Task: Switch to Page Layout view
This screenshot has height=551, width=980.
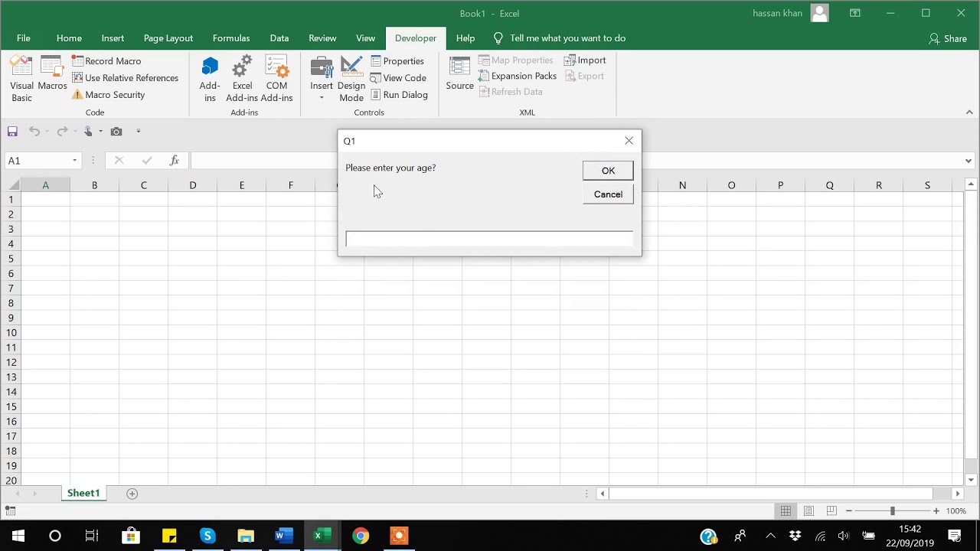Action: (808, 510)
